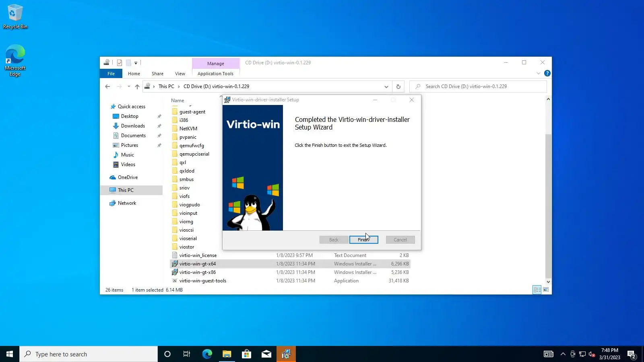Screen dimensions: 644x362
Task: Open the Application Tools ribbon tab
Action: [x=215, y=74]
